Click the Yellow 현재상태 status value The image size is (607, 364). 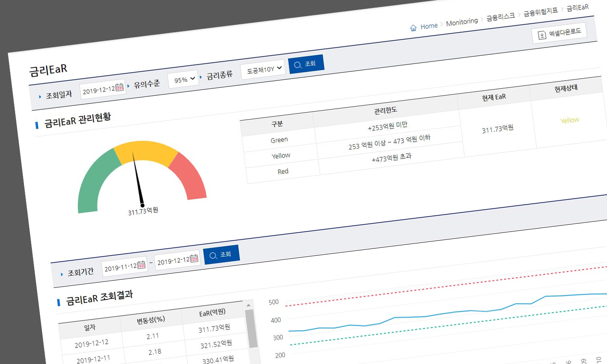point(569,120)
